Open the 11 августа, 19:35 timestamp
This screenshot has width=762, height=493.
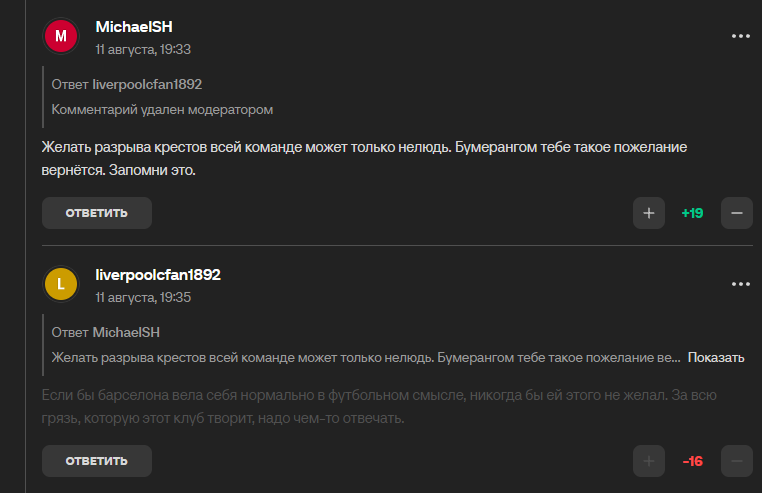click(x=143, y=298)
